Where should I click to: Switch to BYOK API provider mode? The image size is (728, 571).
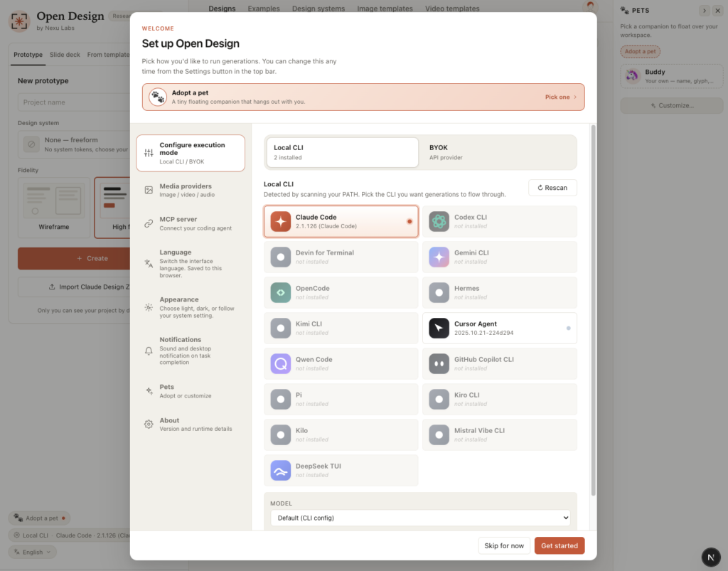pos(499,152)
